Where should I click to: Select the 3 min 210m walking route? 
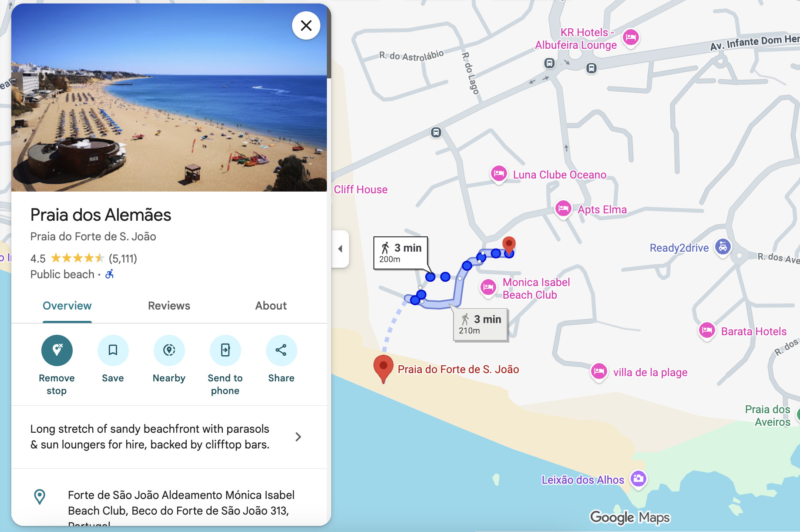pos(481,324)
